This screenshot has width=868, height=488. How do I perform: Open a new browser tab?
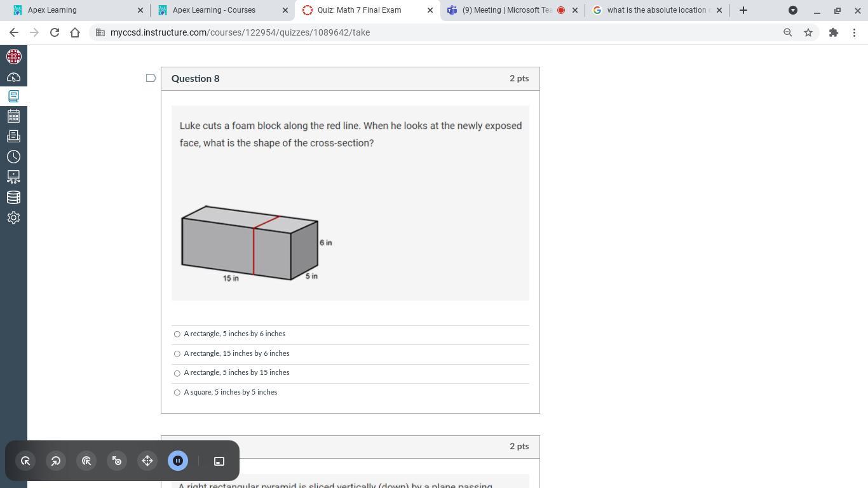tap(743, 10)
